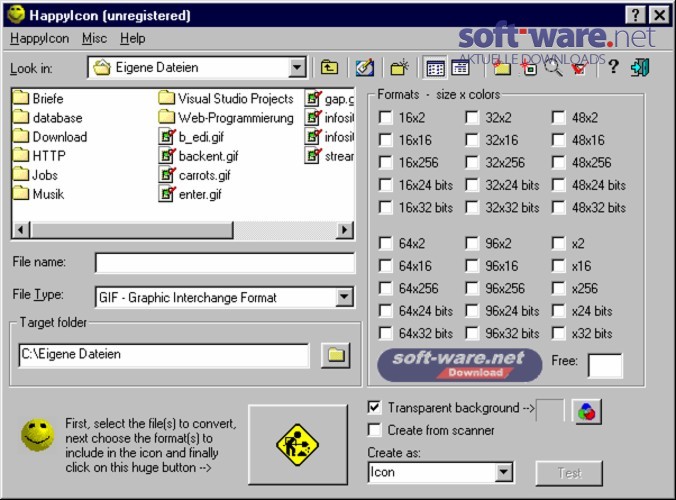Screen dimensions: 676x500
Task: Open the Create as dropdown
Action: click(503, 472)
